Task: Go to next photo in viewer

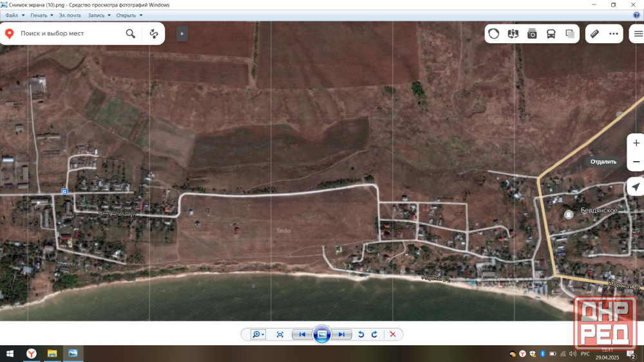Action: pyautogui.click(x=343, y=334)
